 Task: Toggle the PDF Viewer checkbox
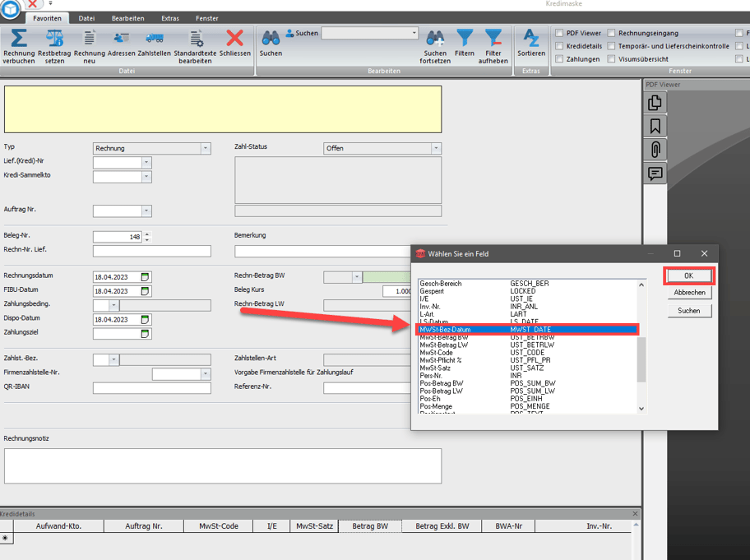click(x=559, y=33)
